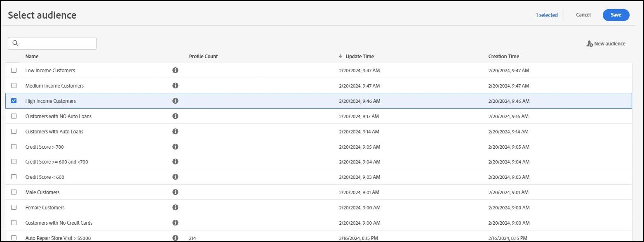Click the search magnifier icon
This screenshot has height=242, width=644.
pyautogui.click(x=16, y=43)
